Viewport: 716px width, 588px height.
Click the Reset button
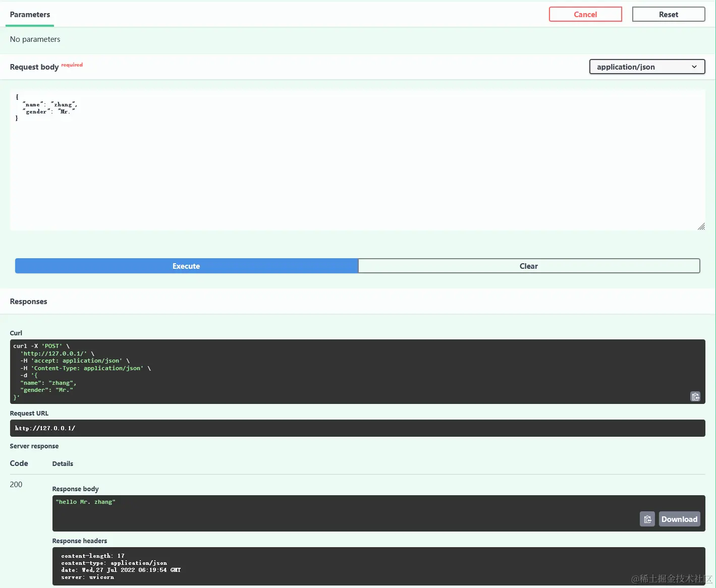click(x=668, y=14)
